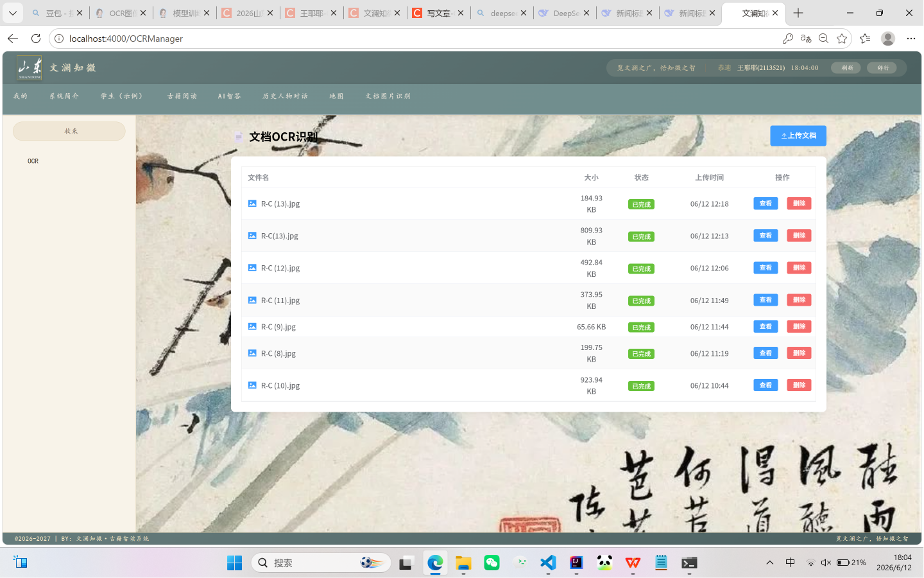Open the 学生（示例） menu item

(x=122, y=96)
